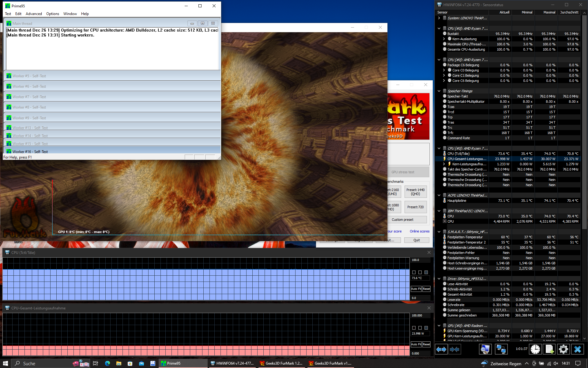Viewport: 588px width, 368px height.
Task: Click the blue X close-sensors icon
Action: tap(577, 349)
